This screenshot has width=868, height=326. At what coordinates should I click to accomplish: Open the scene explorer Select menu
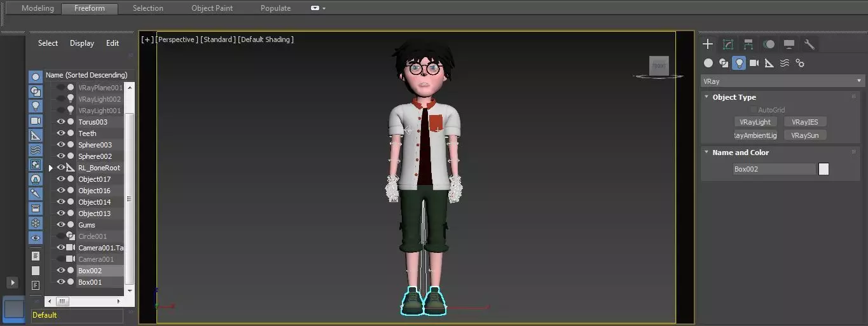[48, 43]
